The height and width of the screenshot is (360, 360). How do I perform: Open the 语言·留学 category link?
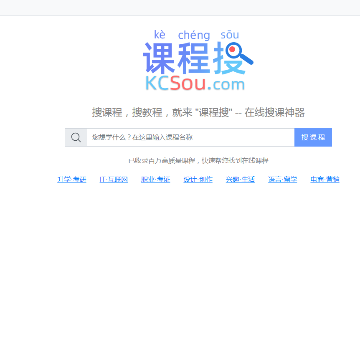pos(283,179)
